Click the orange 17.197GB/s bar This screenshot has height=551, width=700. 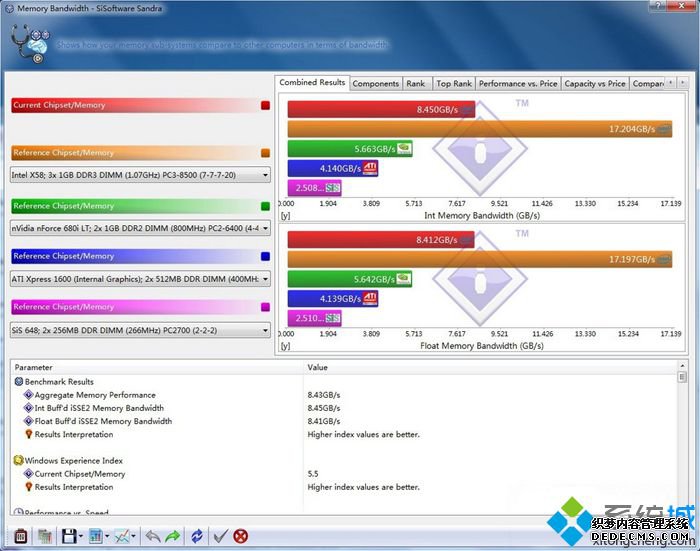(x=479, y=259)
